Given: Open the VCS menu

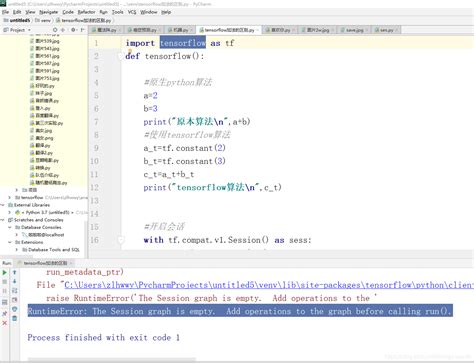Looking at the screenshot, I should coord(132,12).
